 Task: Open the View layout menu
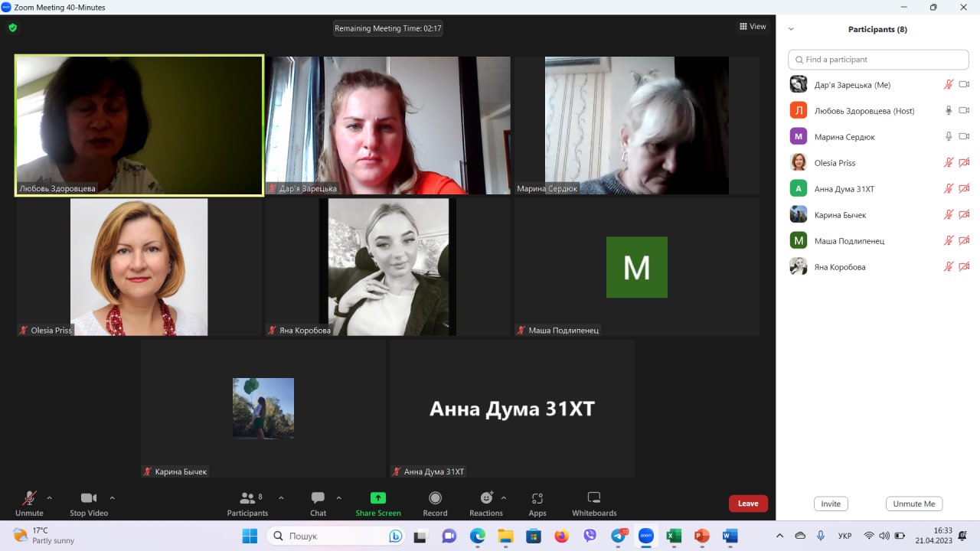tap(753, 27)
